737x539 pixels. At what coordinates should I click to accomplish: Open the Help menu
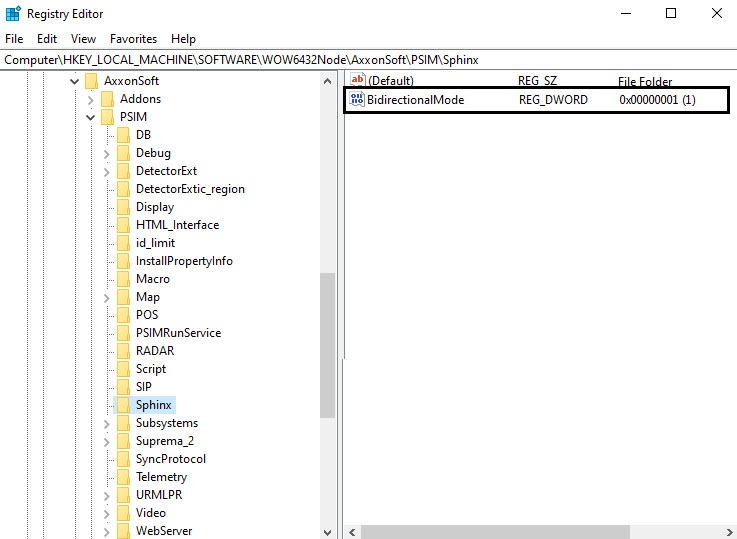point(183,39)
